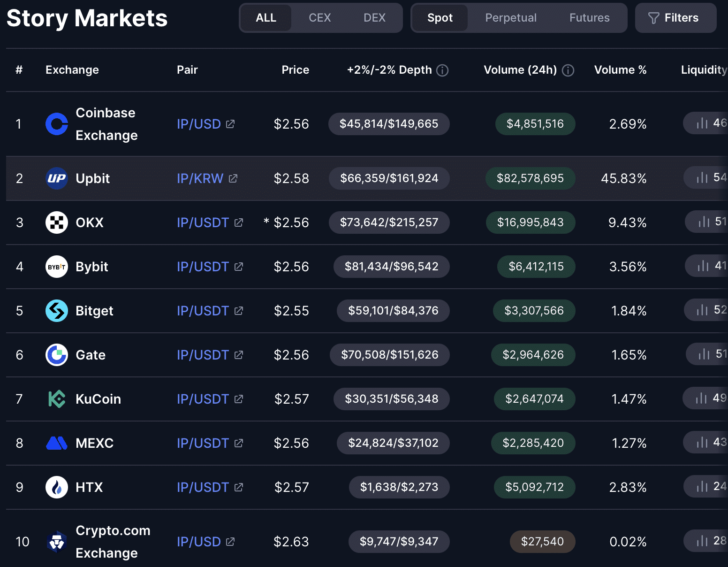This screenshot has width=728, height=567.
Task: Click the KuCoin logo icon
Action: pos(57,399)
